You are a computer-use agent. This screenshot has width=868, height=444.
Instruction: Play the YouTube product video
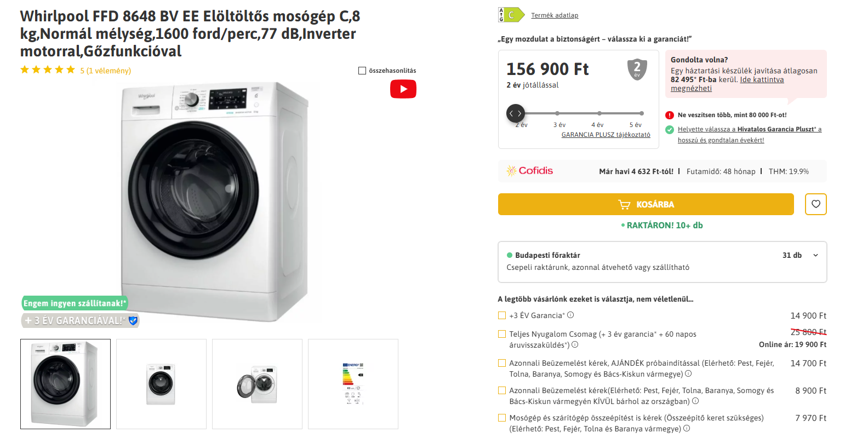tap(403, 89)
